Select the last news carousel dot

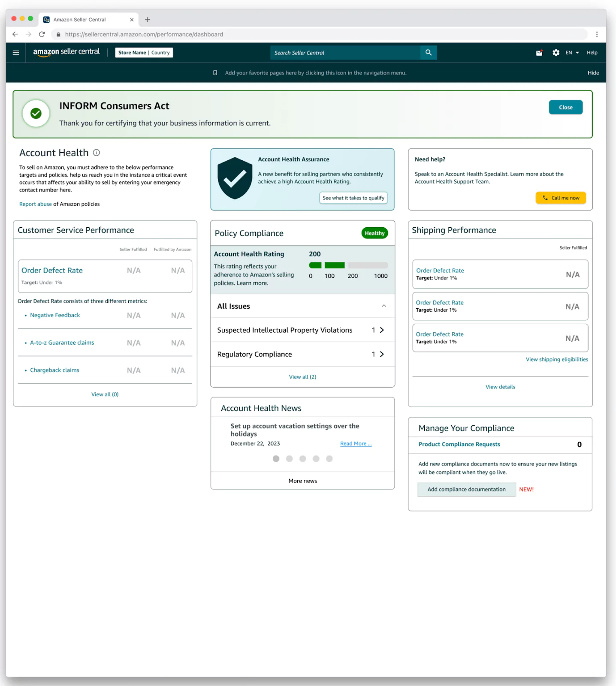pos(329,459)
